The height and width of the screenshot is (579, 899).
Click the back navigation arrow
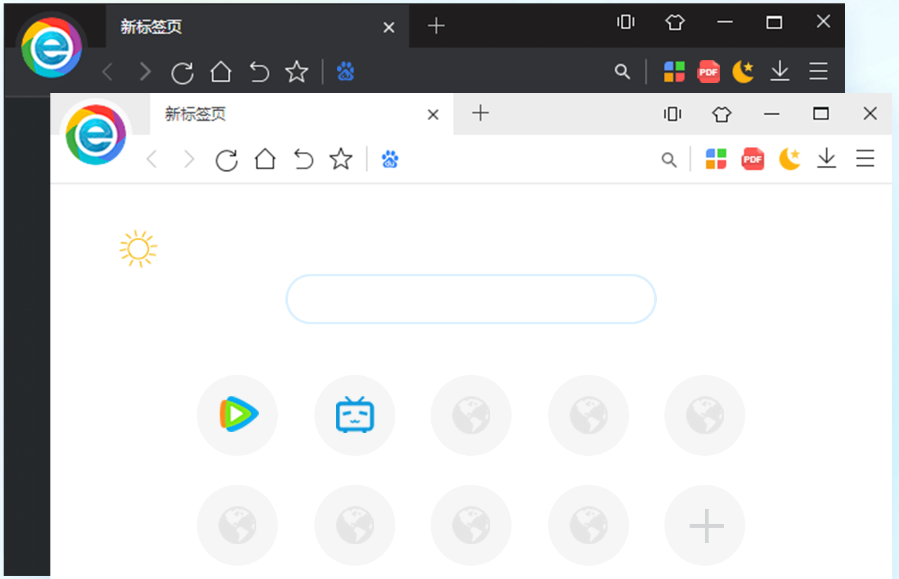click(151, 159)
